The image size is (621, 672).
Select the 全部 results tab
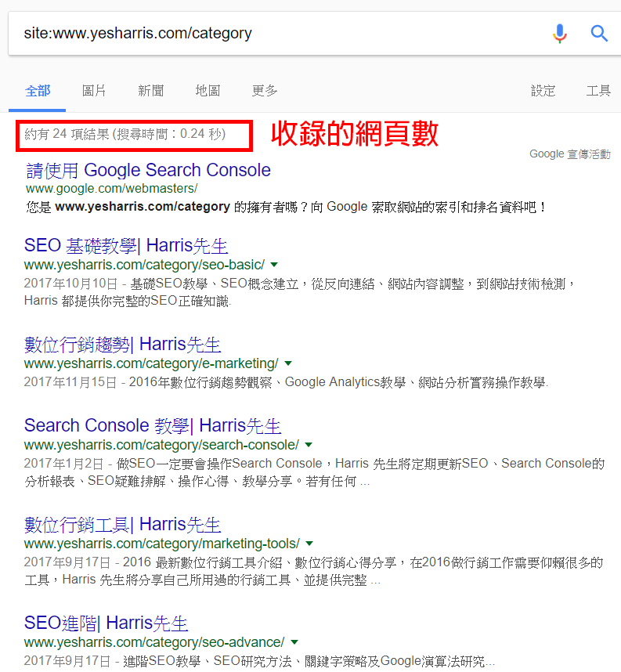[x=38, y=91]
